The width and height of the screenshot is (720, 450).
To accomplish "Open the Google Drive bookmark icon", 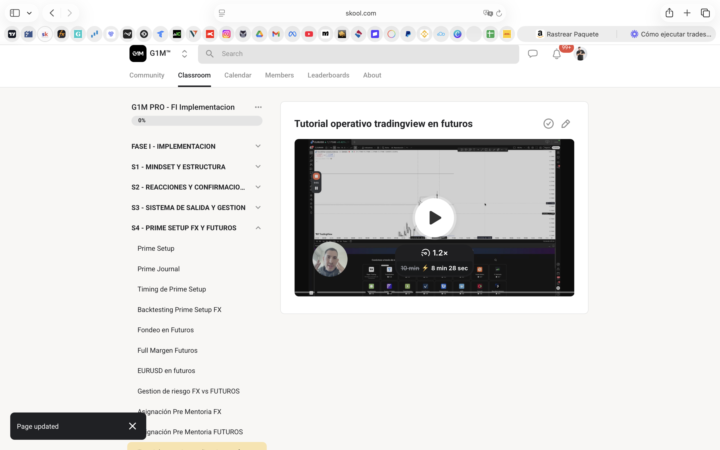I will click(x=259, y=34).
